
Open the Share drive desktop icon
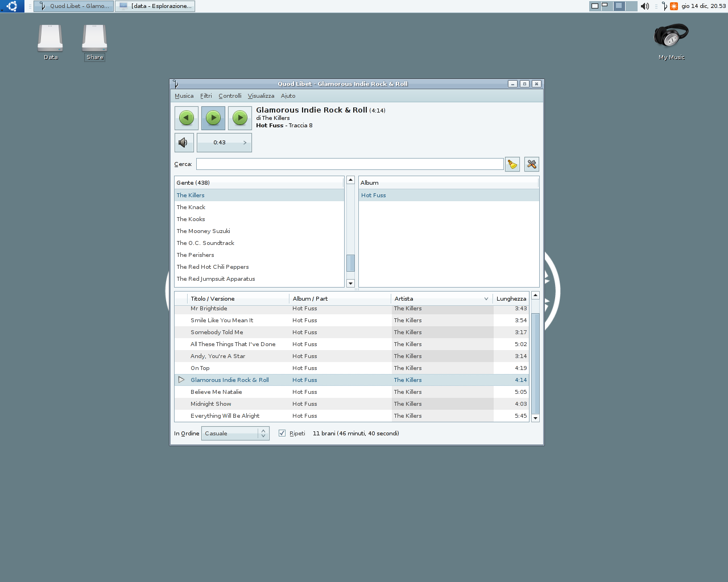(94, 42)
